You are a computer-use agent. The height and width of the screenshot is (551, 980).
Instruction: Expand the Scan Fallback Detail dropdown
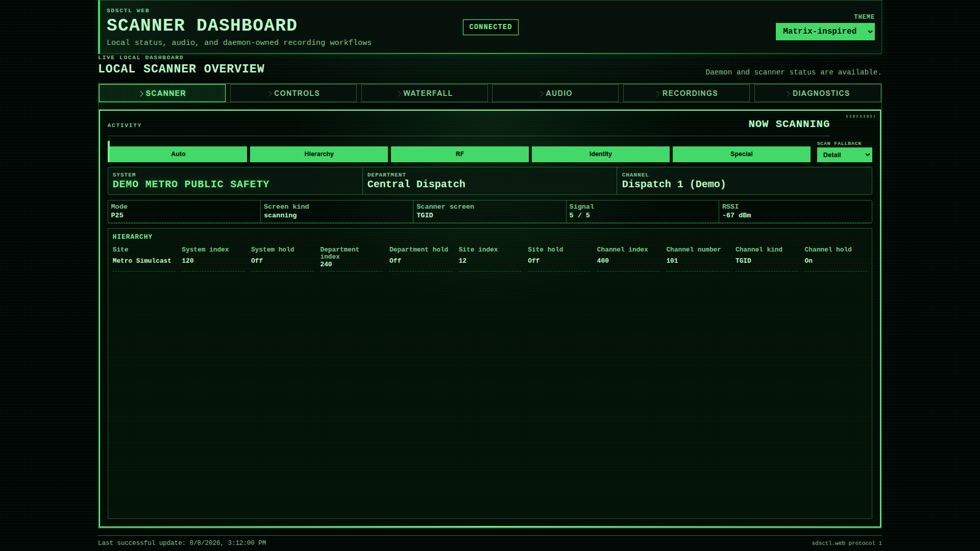(845, 155)
